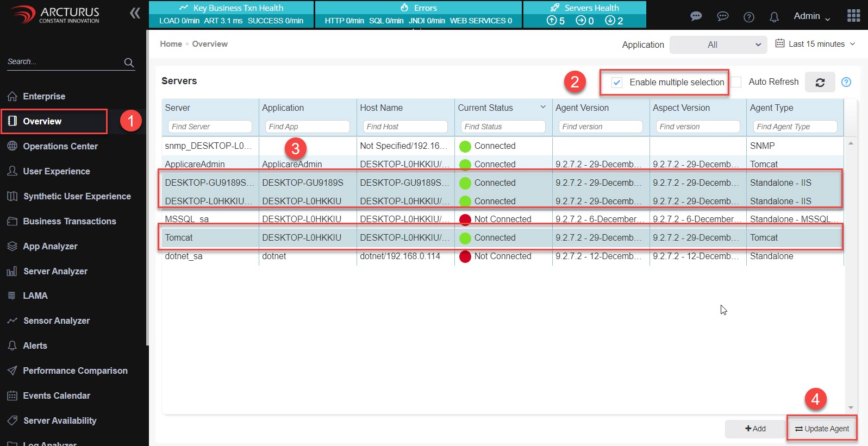Image resolution: width=868 pixels, height=446 pixels.
Task: Select the ApplicareAdmin server row
Action: (503, 164)
